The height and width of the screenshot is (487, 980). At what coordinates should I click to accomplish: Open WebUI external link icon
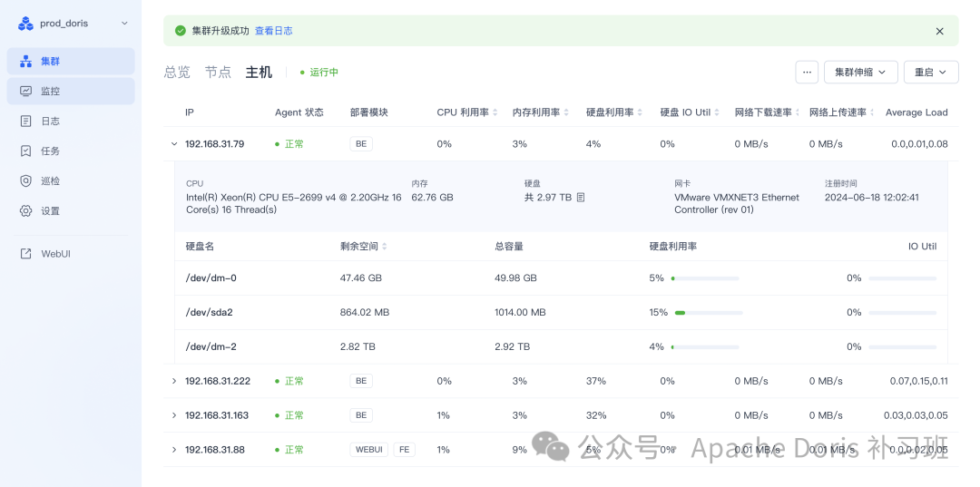pos(25,254)
